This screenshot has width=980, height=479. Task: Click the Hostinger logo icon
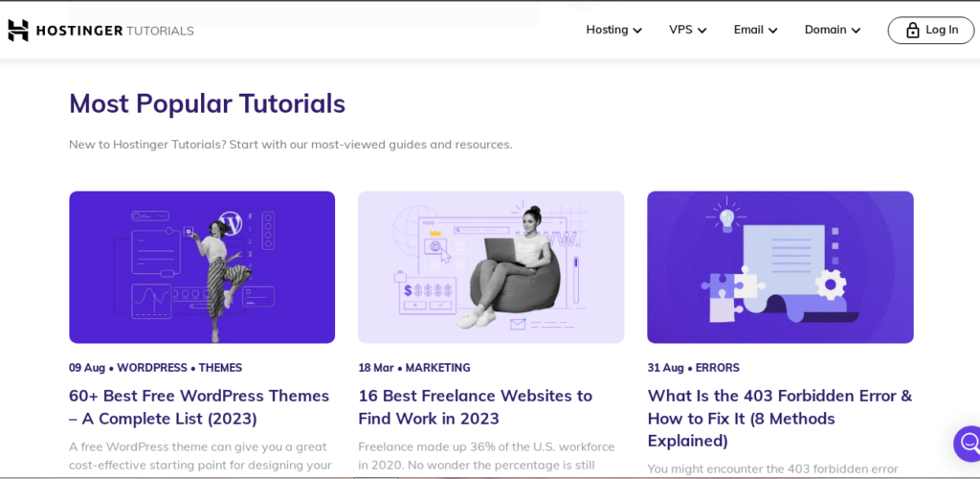coord(18,31)
